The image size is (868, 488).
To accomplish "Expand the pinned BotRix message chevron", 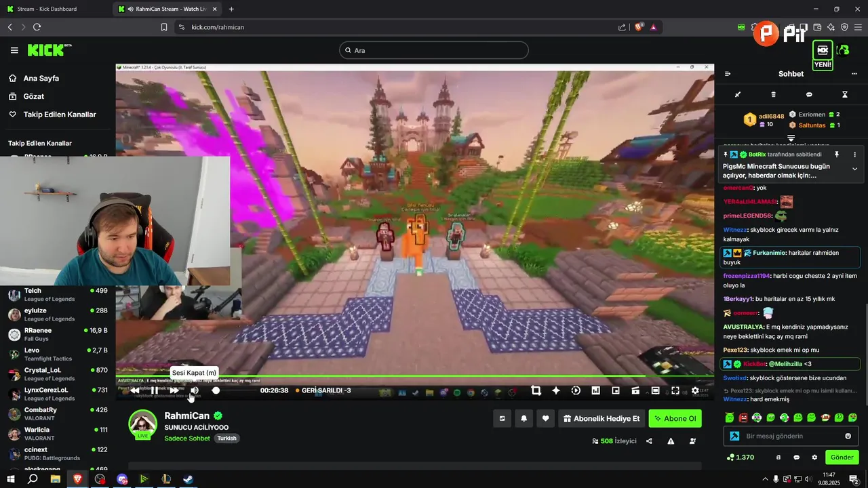I will [x=854, y=169].
